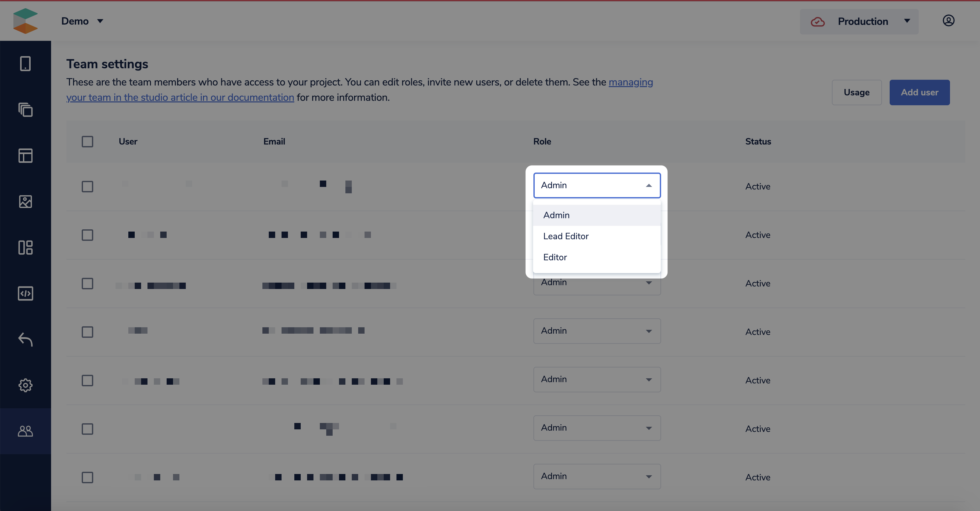Open the image media library icon
Screen dimensions: 980x511
click(25, 202)
